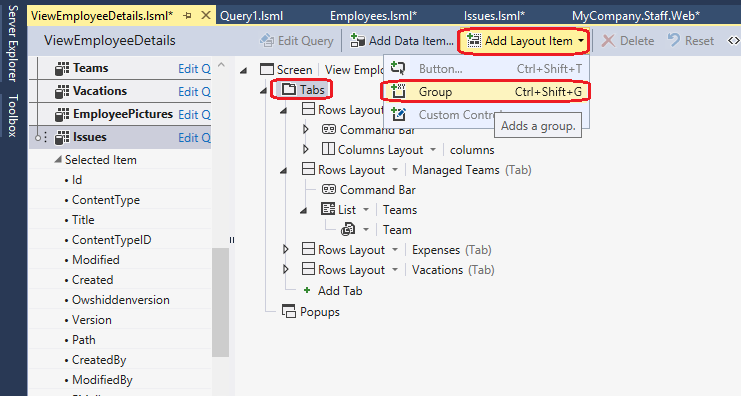Image resolution: width=741 pixels, height=396 pixels.
Task: Switch to the Employees.lsml tab
Action: point(373,16)
